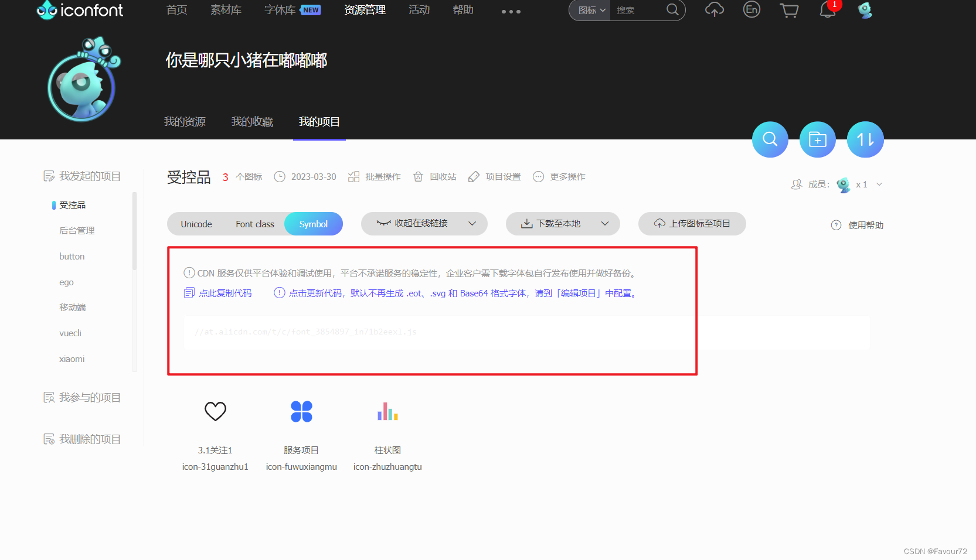Click the floating new project folder button
976x560 pixels.
[817, 139]
